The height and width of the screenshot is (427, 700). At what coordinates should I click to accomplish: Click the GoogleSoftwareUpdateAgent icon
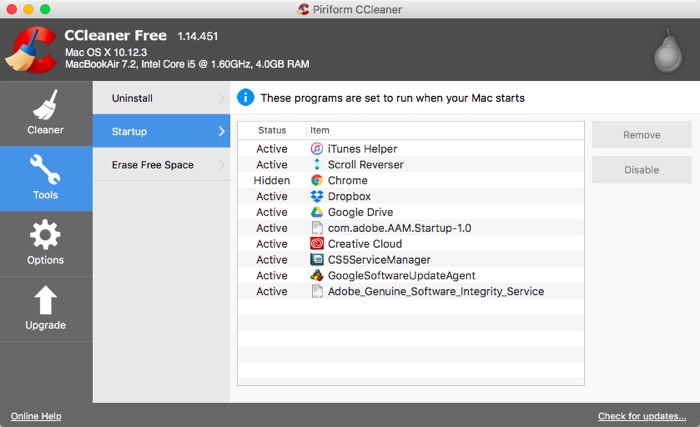click(317, 275)
